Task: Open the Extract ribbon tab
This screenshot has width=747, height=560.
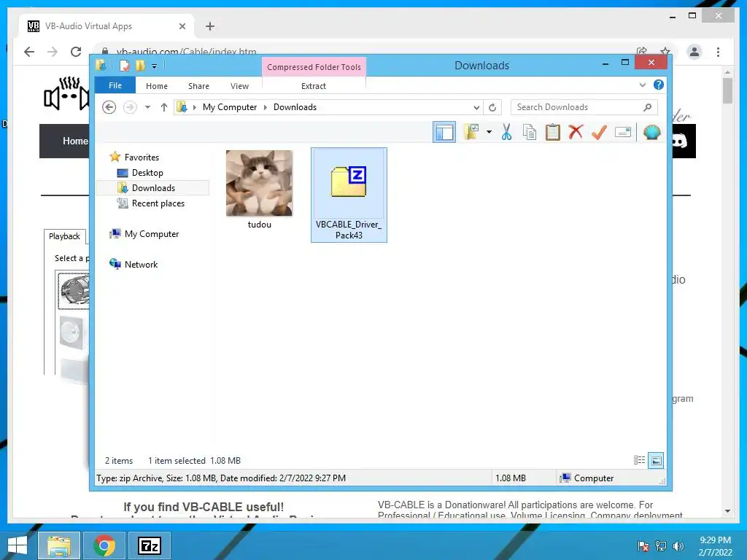Action: [x=314, y=86]
